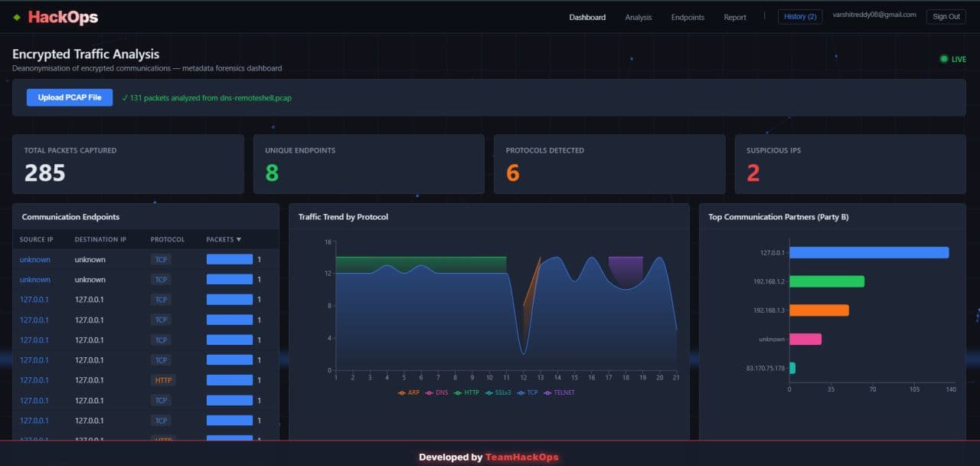Click the green LIVE status indicator dot
Image resolution: width=980 pixels, height=466 pixels.
944,59
